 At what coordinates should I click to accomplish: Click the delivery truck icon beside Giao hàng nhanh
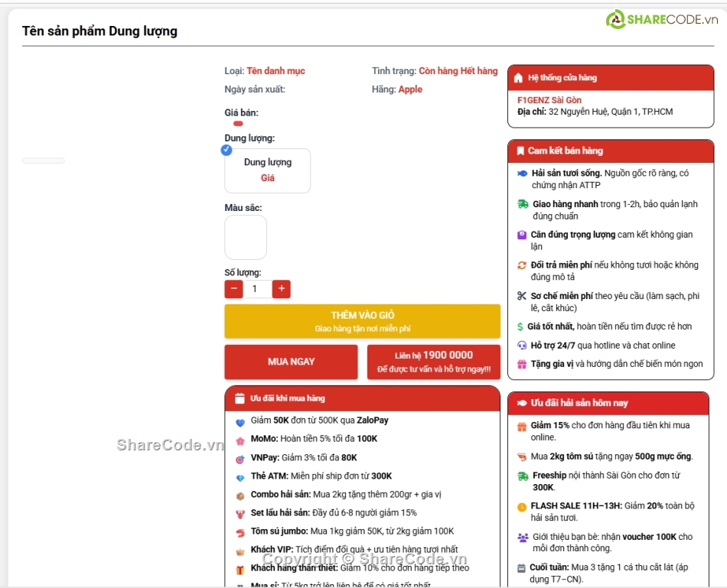(523, 204)
